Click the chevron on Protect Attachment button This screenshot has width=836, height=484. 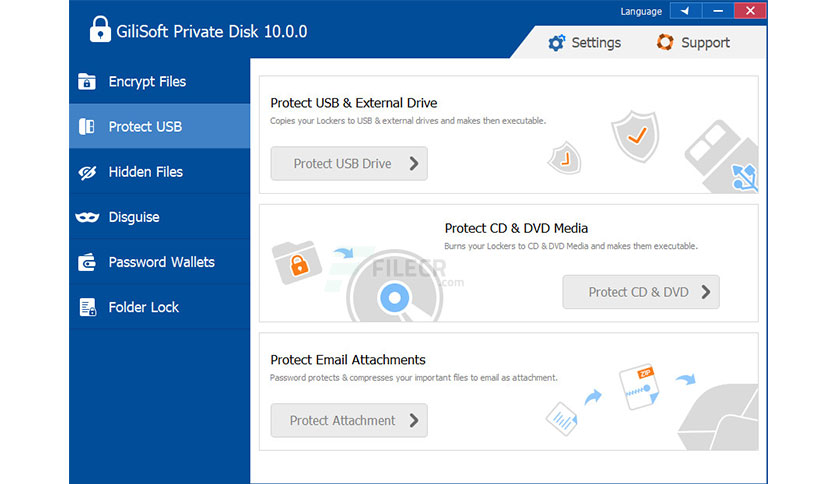coord(414,421)
